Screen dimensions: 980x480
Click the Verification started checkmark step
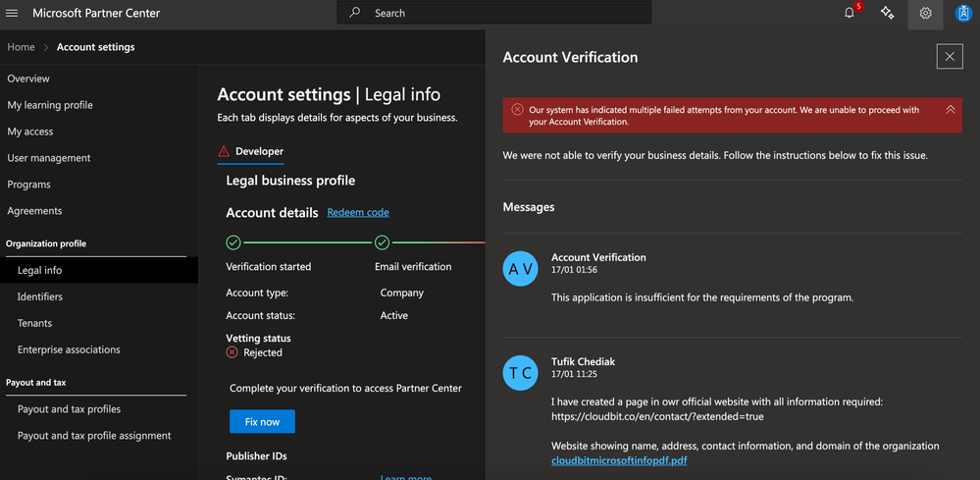(233, 242)
